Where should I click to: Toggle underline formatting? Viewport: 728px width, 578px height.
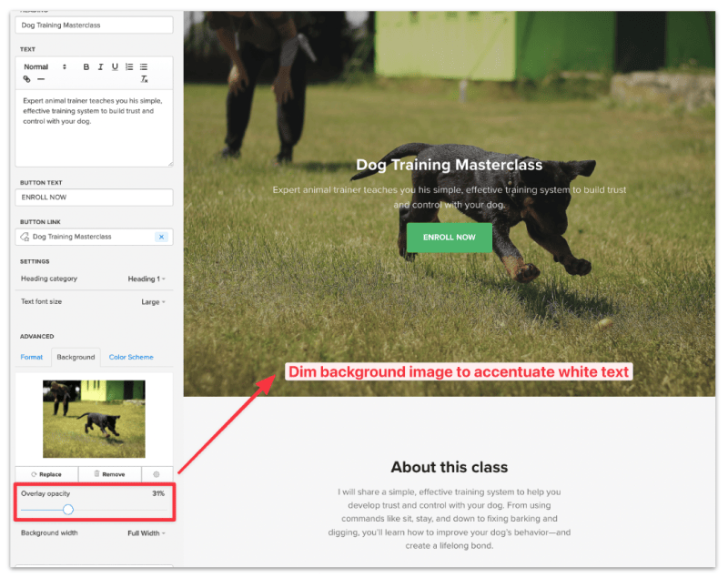click(116, 66)
